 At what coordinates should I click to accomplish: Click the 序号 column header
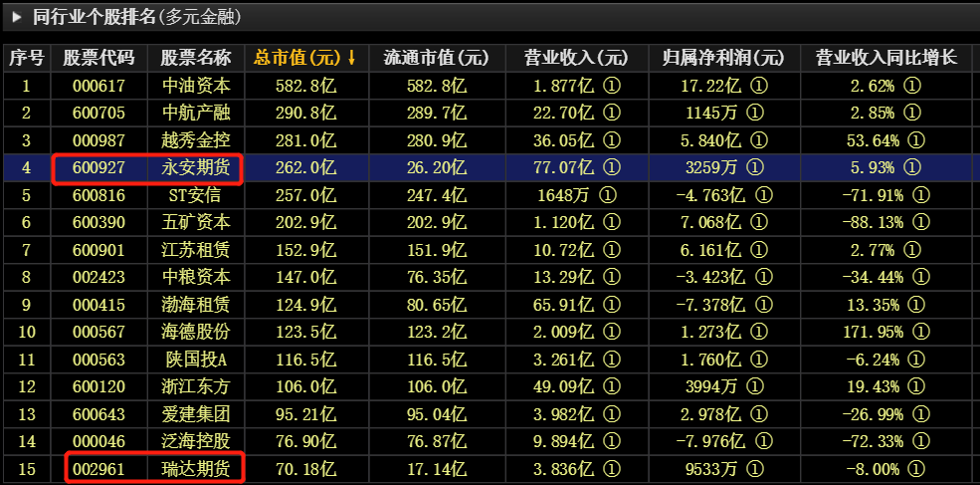(x=26, y=58)
